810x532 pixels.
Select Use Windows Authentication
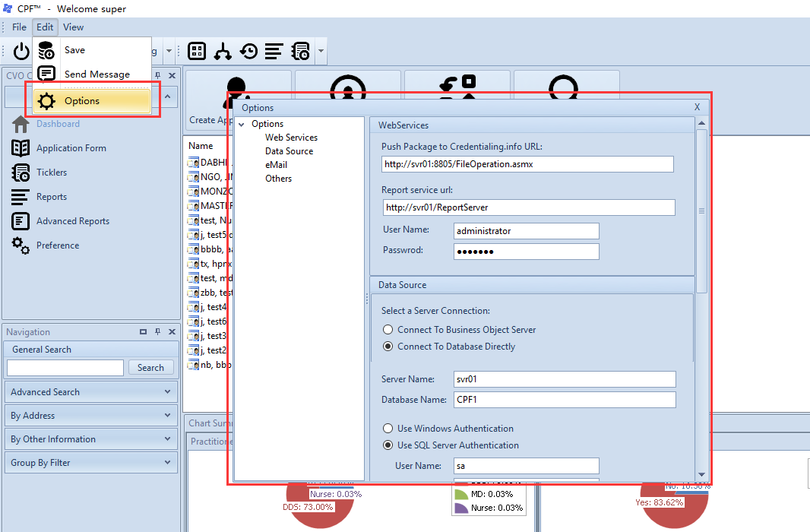coord(388,428)
